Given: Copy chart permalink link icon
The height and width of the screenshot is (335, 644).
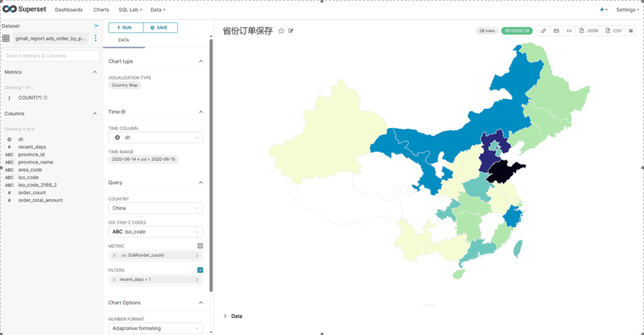Looking at the screenshot, I should pos(543,31).
